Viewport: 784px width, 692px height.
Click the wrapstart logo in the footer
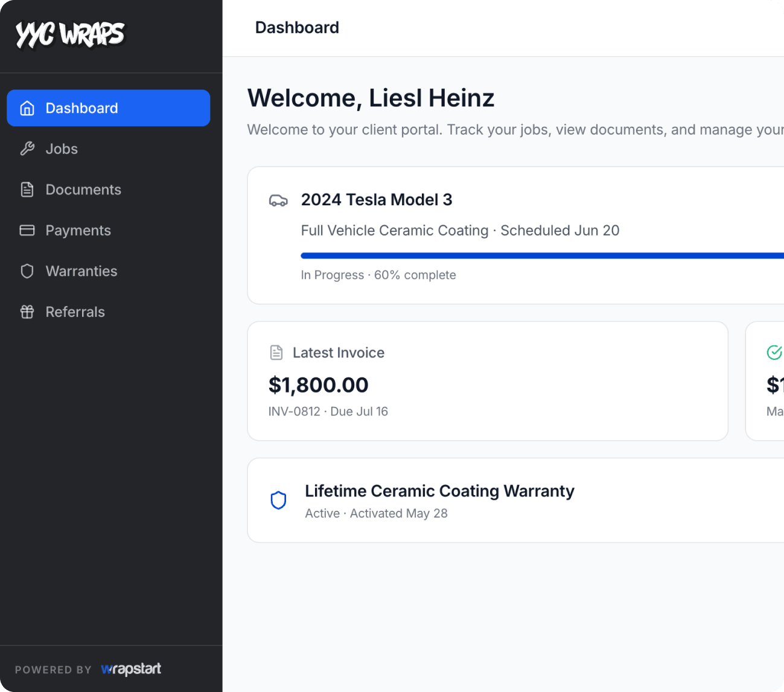[x=131, y=669]
